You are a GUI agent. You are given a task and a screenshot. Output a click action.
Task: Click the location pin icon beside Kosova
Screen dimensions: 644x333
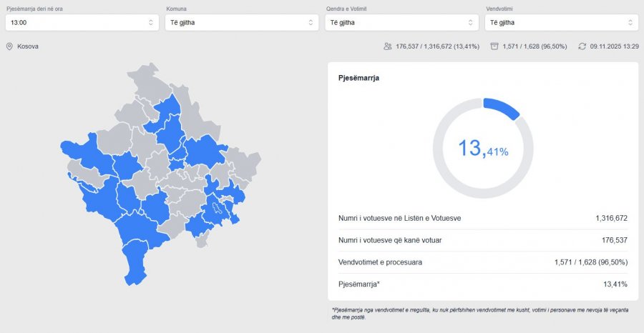coord(10,46)
